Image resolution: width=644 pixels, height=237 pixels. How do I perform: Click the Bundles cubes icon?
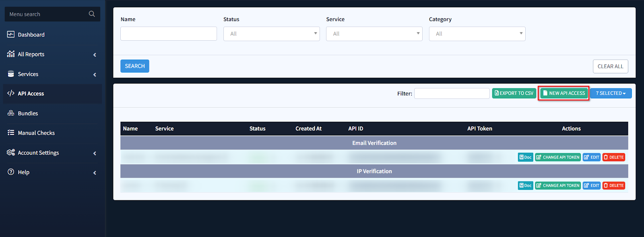[x=11, y=113]
